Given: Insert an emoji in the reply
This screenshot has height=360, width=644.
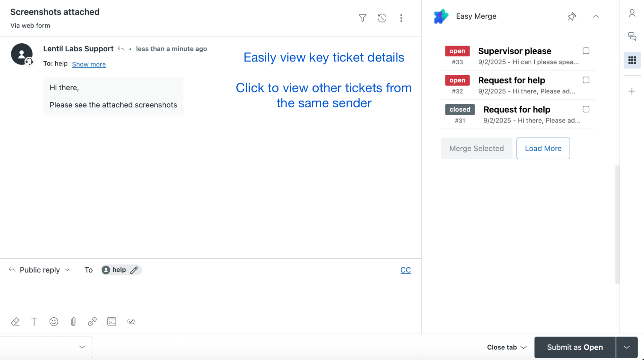Looking at the screenshot, I should [54, 321].
